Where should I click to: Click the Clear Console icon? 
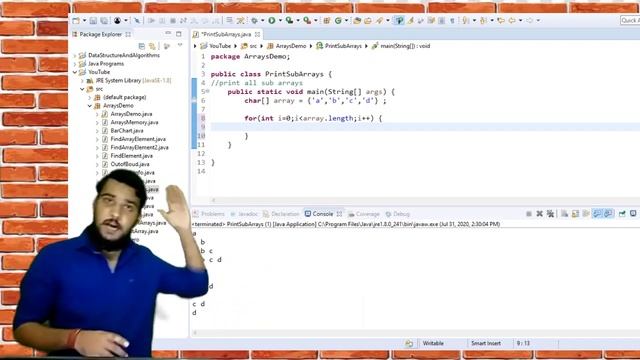(564, 214)
